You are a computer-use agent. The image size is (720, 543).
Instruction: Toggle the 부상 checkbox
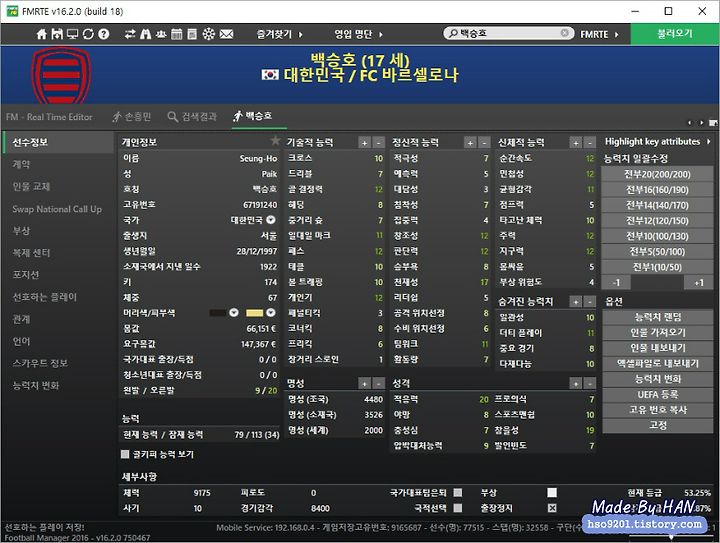coord(552,493)
